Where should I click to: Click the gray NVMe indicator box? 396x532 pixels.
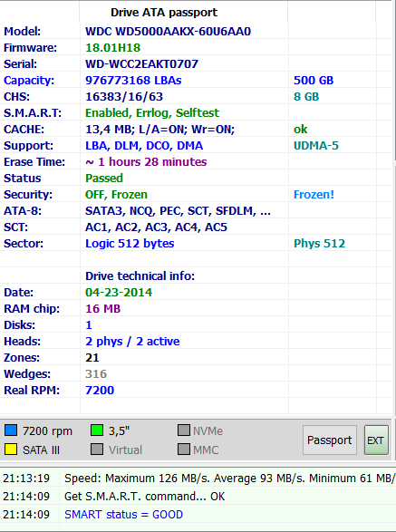tap(184, 430)
